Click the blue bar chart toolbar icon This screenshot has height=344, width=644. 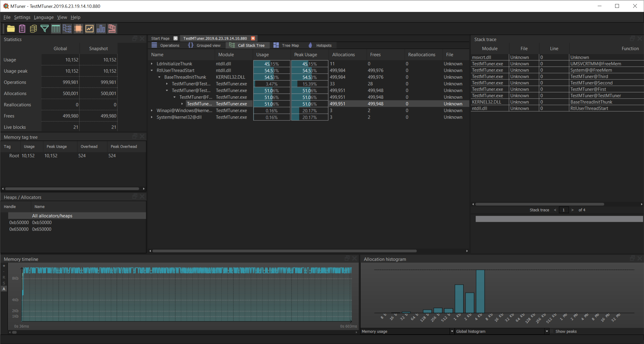tap(101, 29)
